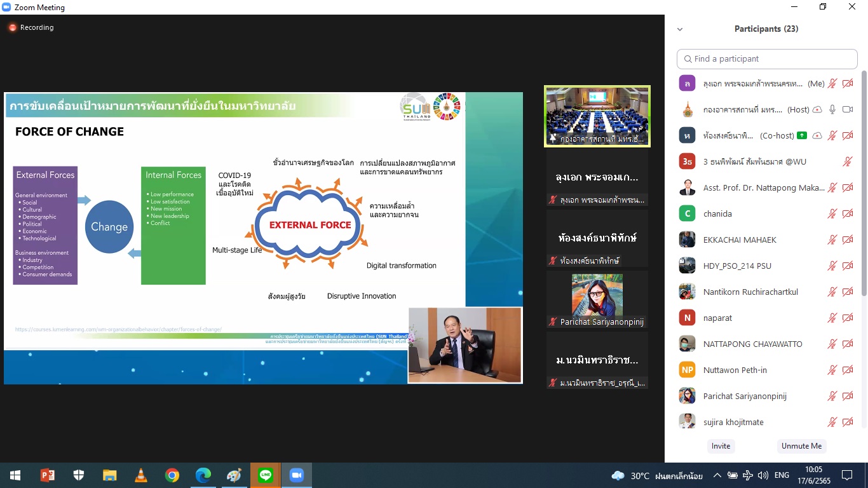Click the Participants list vertical scrollbar
Screen dimensions: 868x488
point(864,184)
